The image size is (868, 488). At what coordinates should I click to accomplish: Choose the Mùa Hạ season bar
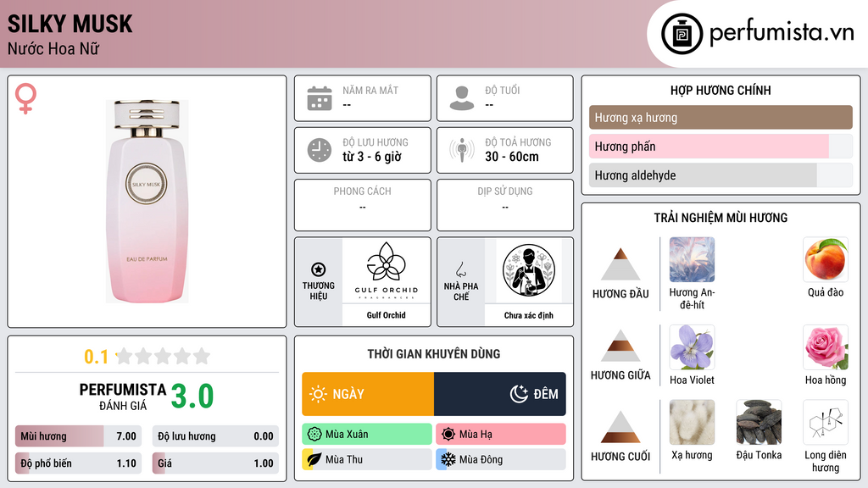click(x=501, y=435)
